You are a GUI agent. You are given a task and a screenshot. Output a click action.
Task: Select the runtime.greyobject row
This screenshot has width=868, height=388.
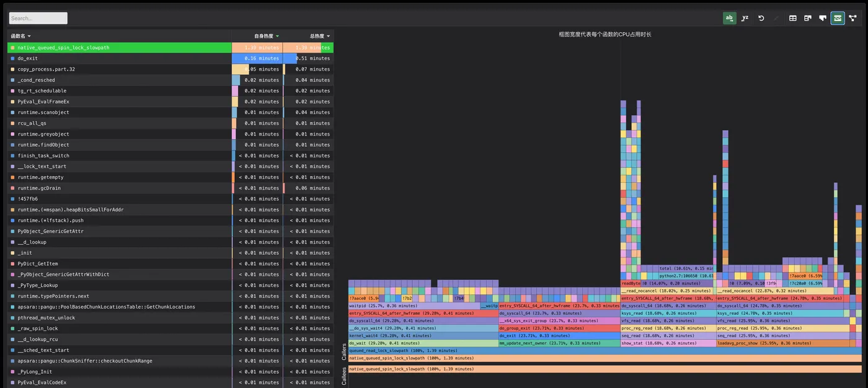click(x=170, y=134)
